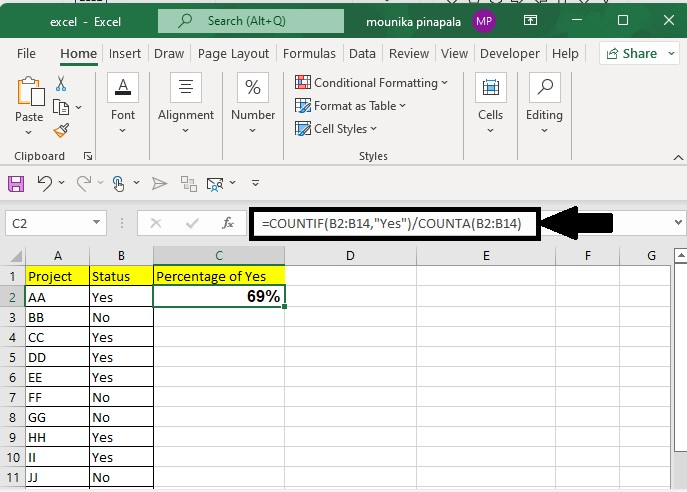Click the vertical scrollbar up arrow

(680, 255)
